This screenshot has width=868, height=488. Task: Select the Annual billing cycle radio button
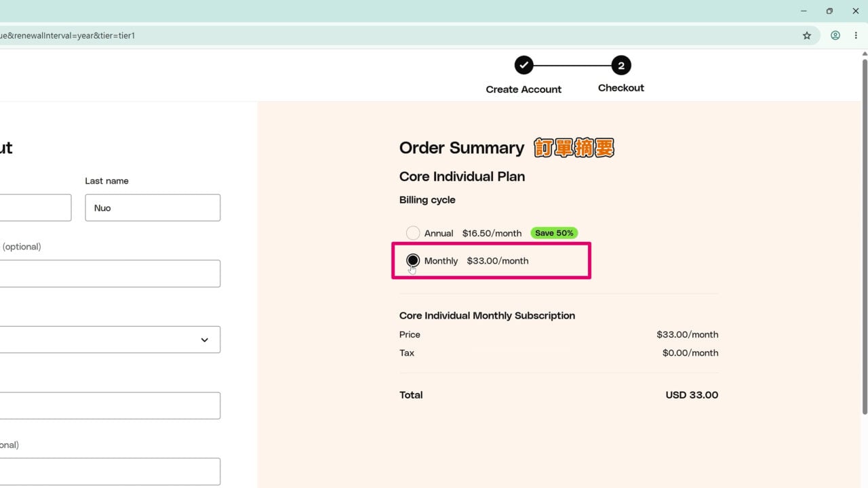(413, 233)
